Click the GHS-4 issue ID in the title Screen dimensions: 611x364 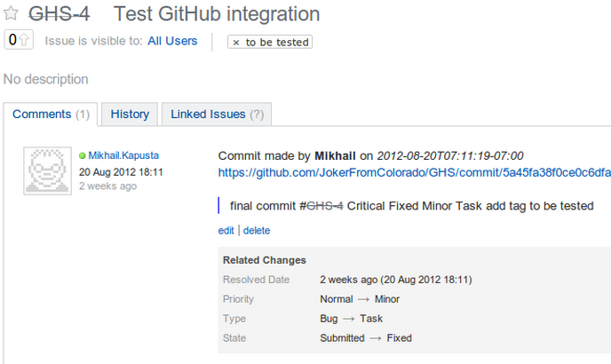coord(60,14)
